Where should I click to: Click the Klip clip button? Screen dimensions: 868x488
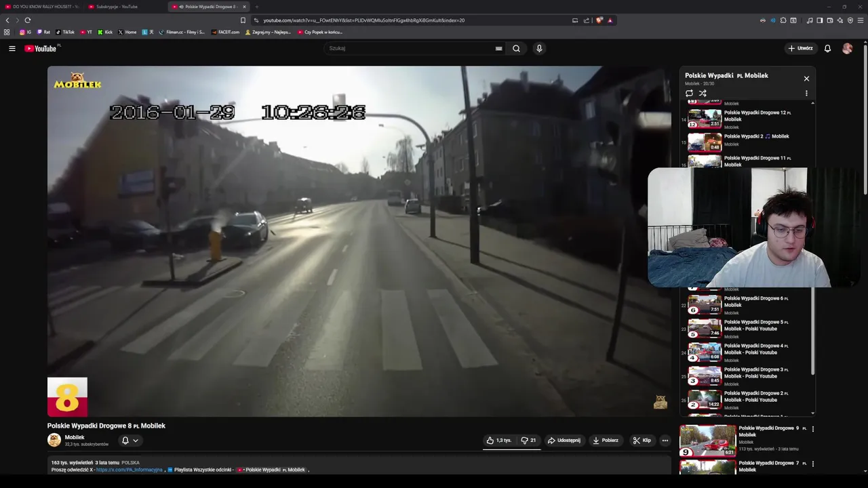coord(642,441)
